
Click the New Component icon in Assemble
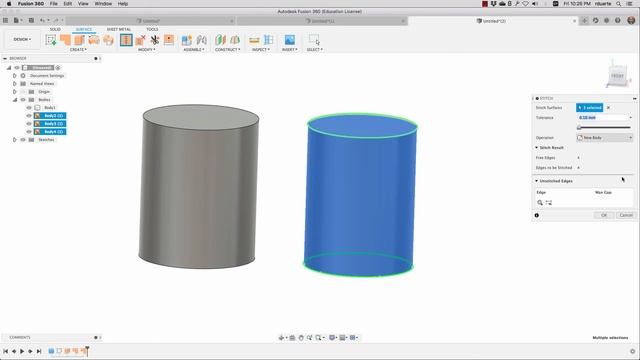[187, 40]
